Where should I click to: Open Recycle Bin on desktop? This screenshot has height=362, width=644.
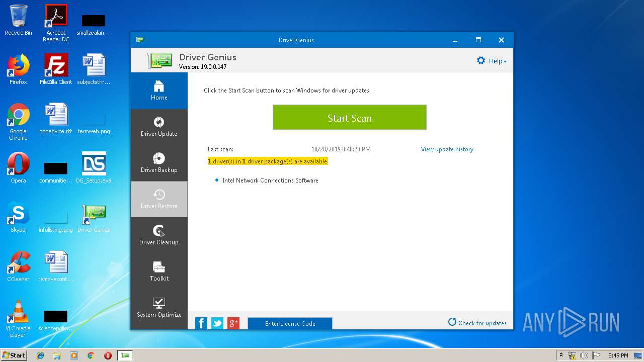pos(18,20)
